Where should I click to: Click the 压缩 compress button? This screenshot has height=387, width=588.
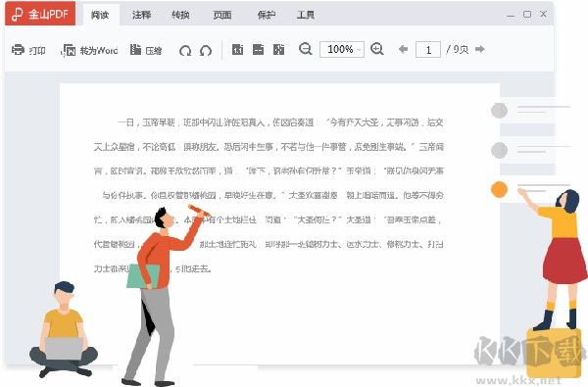(x=146, y=50)
